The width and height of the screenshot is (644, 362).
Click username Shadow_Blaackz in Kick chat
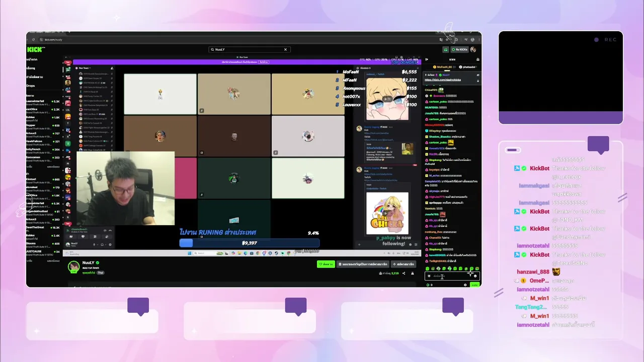click(440, 137)
